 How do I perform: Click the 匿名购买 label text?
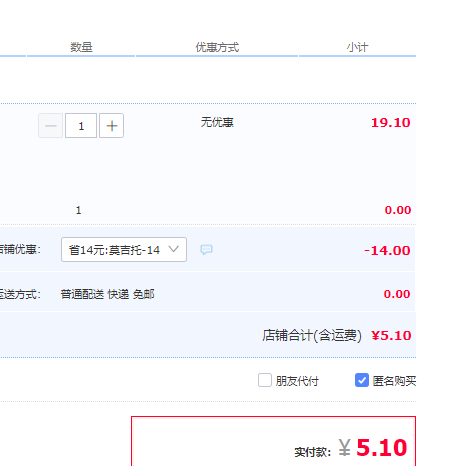394,381
